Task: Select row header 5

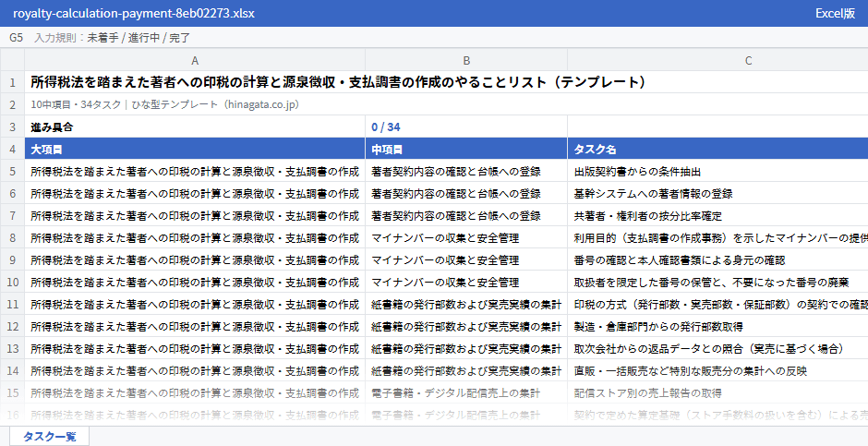Action: pos(12,171)
